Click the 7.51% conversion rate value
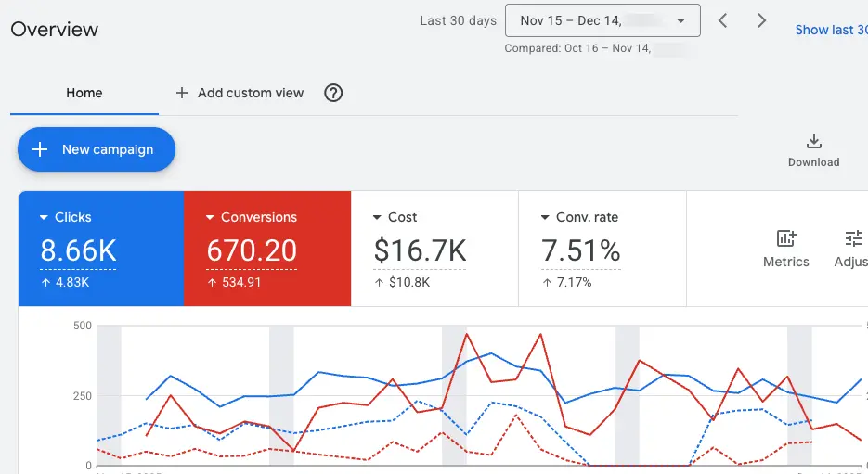The height and width of the screenshot is (474, 868). tap(581, 250)
